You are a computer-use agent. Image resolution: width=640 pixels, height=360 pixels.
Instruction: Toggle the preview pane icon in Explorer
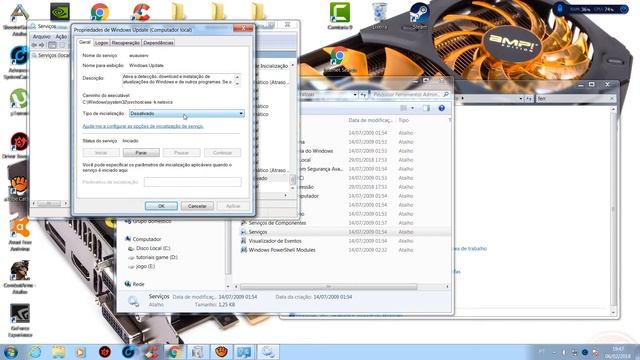tap(427, 108)
